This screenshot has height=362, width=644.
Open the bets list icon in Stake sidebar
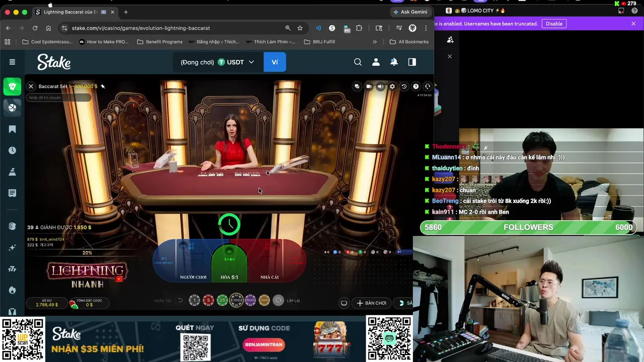(12, 193)
